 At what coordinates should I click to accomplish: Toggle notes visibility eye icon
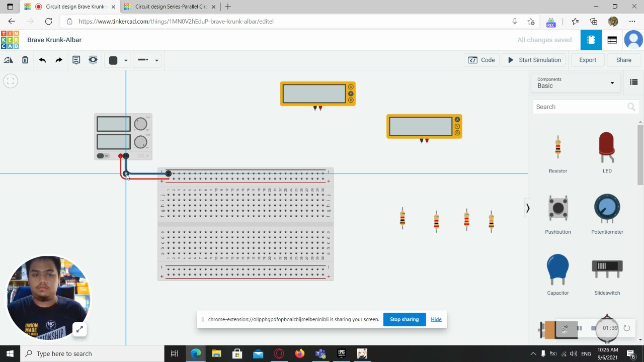[x=93, y=60]
